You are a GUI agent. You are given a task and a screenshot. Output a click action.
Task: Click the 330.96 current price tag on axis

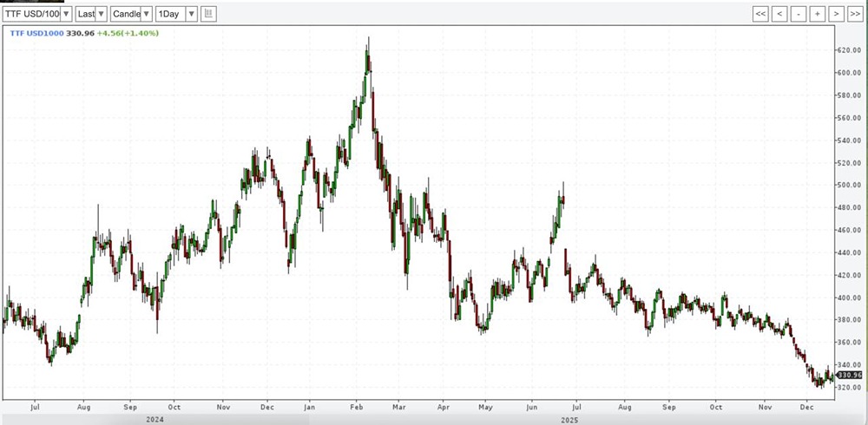(850, 376)
